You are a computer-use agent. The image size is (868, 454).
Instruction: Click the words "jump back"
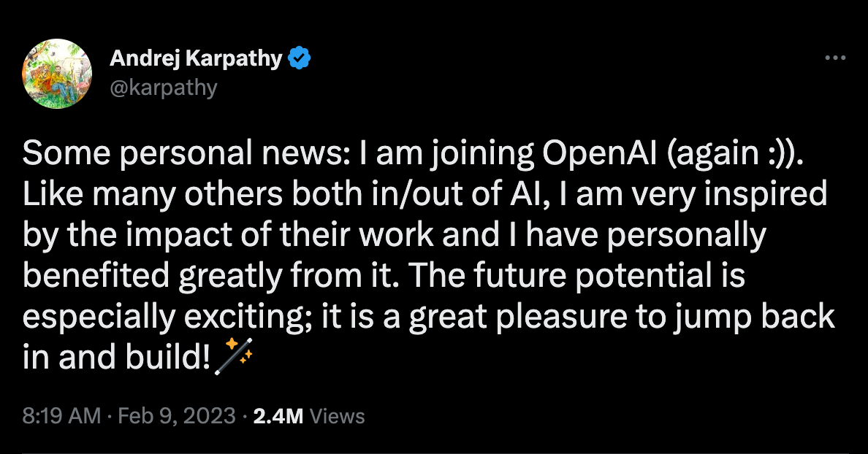click(754, 316)
